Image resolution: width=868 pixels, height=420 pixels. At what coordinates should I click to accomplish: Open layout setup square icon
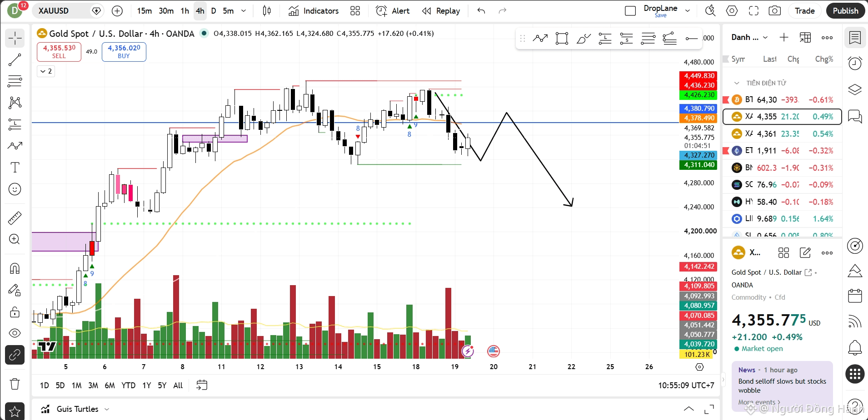tap(630, 11)
